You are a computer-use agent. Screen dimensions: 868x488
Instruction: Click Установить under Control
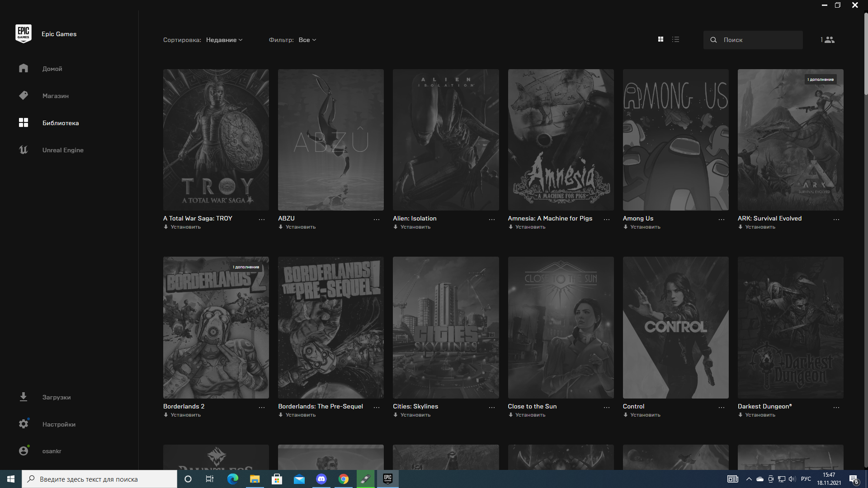point(645,415)
